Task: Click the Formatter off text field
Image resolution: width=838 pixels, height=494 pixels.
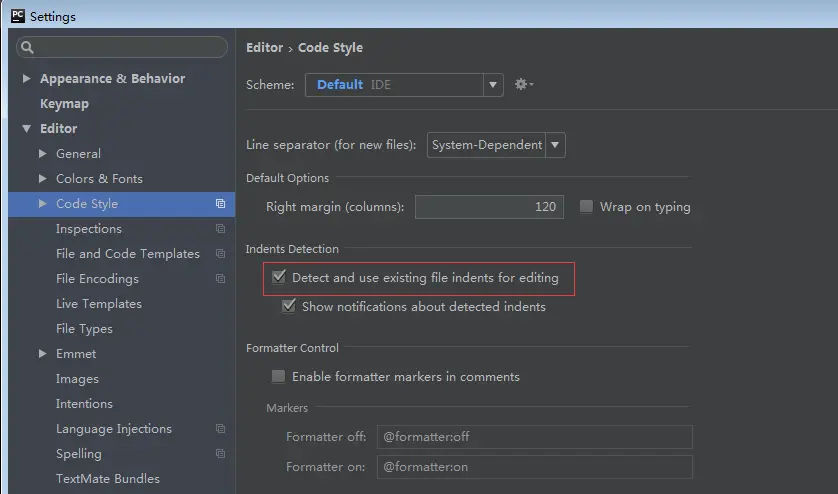Action: pos(534,437)
